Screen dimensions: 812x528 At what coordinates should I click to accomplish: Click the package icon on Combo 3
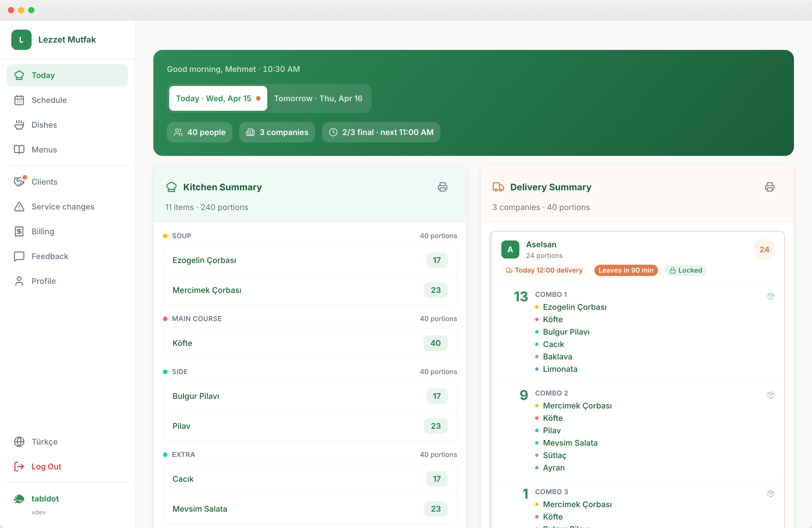coord(770,494)
